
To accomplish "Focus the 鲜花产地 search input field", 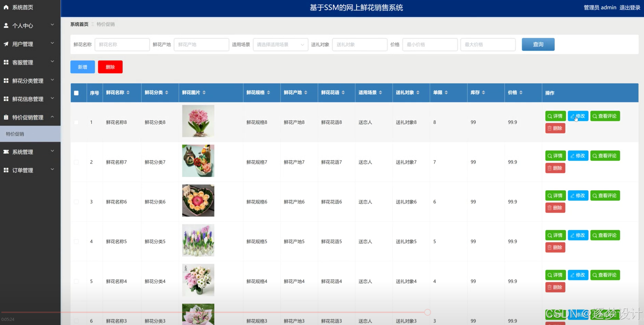I will tap(201, 45).
